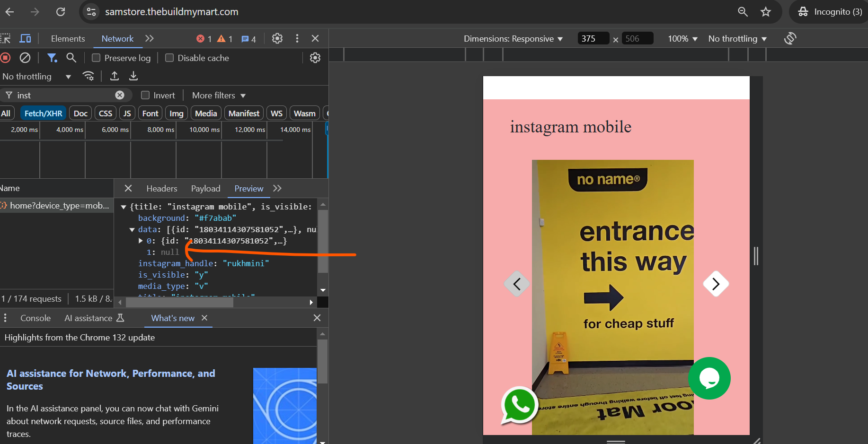Clear the network log

coord(25,58)
